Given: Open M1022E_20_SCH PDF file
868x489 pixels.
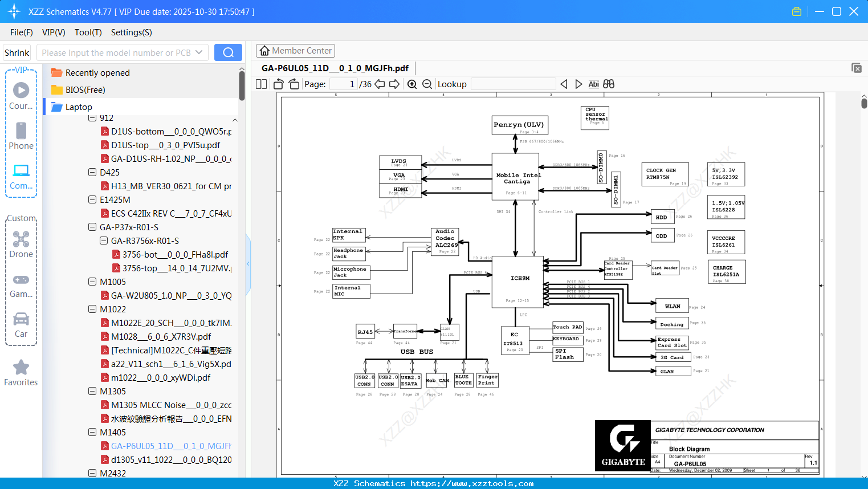Looking at the screenshot, I should tap(166, 323).
